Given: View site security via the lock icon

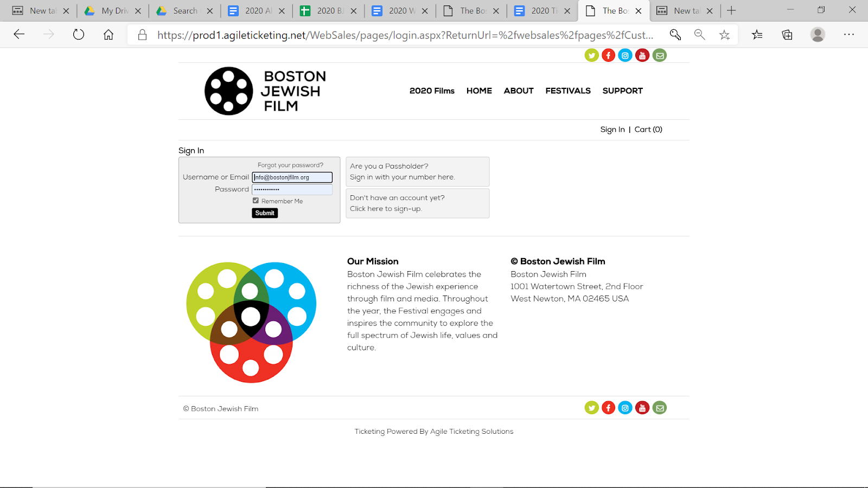Looking at the screenshot, I should (x=142, y=35).
